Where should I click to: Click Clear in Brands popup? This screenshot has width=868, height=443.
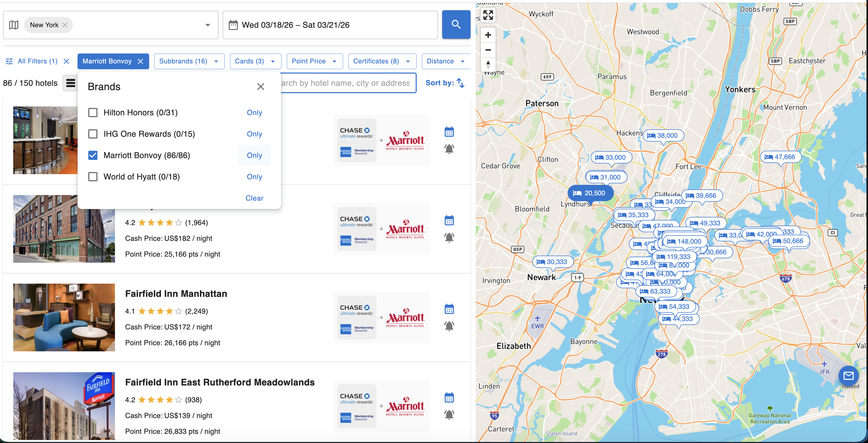click(x=254, y=198)
